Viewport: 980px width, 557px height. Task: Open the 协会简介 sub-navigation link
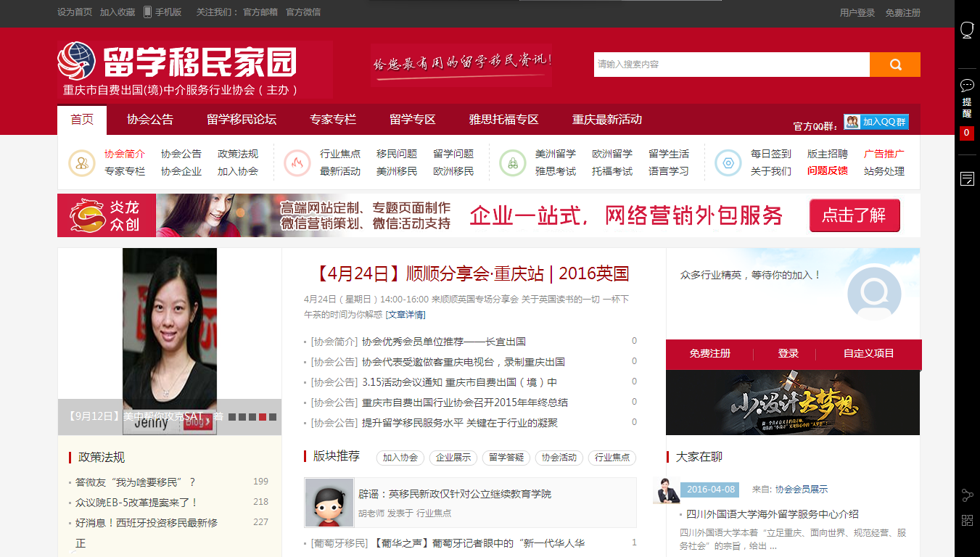[x=125, y=154]
